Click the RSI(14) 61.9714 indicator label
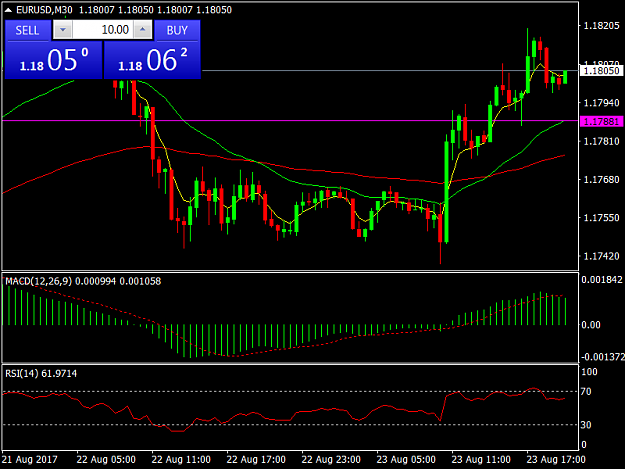625x469 pixels. click(x=41, y=374)
